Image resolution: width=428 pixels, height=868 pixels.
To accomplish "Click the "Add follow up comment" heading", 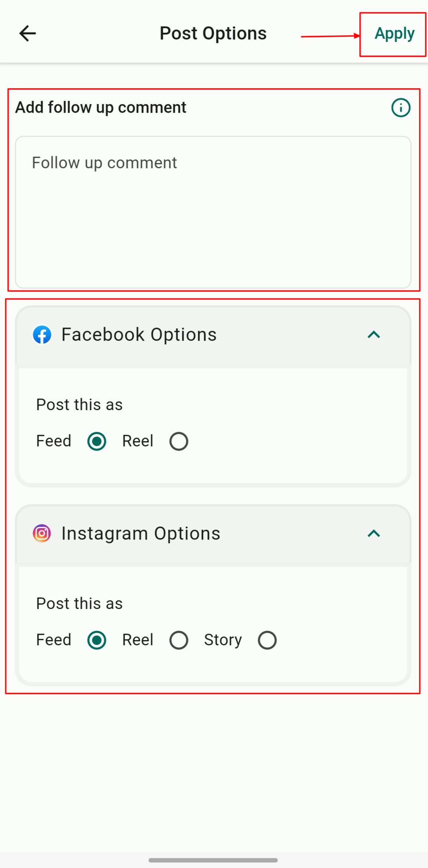I will [x=101, y=108].
